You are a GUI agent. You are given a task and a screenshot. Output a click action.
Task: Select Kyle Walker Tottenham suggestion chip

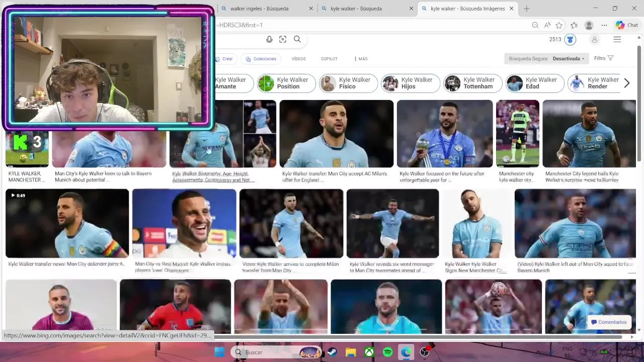[x=473, y=83]
